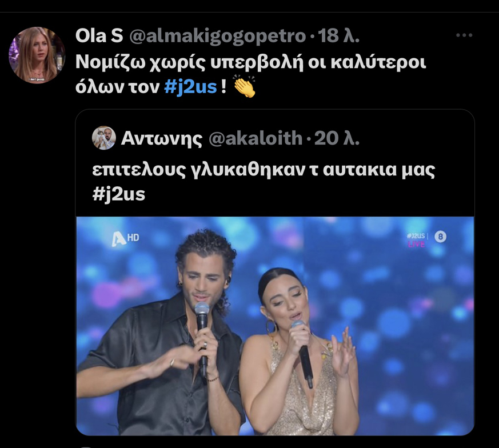The height and width of the screenshot is (448, 499).
Task: Click the Αντωνης display name
Action: click(x=162, y=138)
